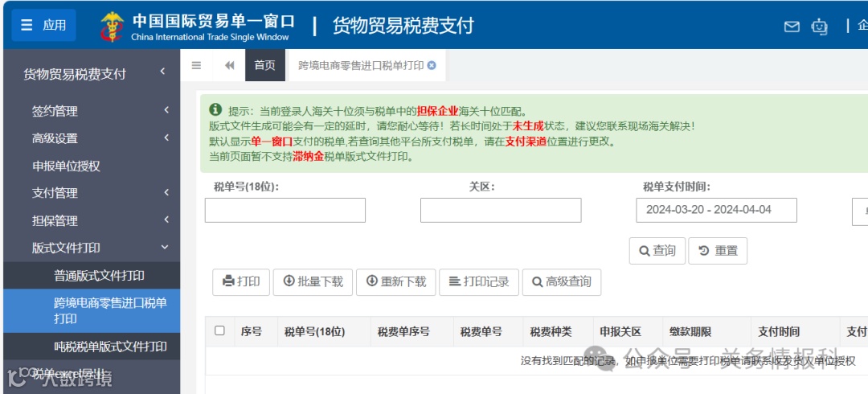868x394 pixels.
Task: Click the double left arrow tab scroll icon
Action: 230,65
